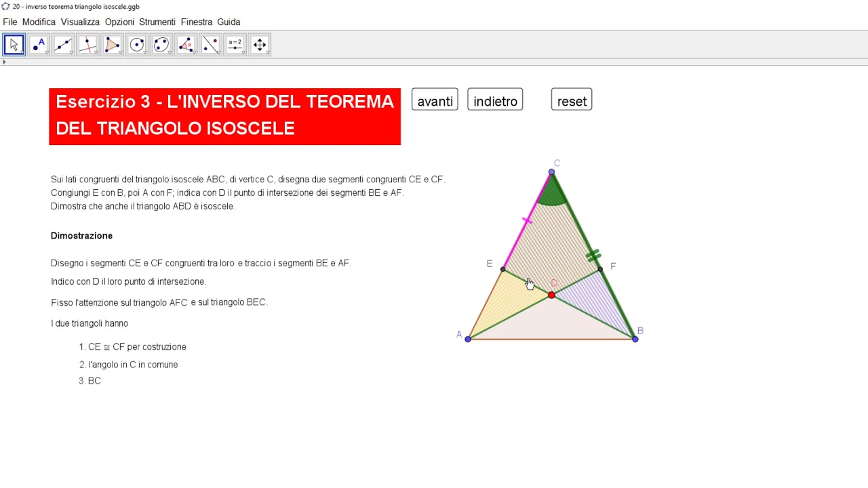
Task: Open the Finestra menu
Action: coord(197,22)
